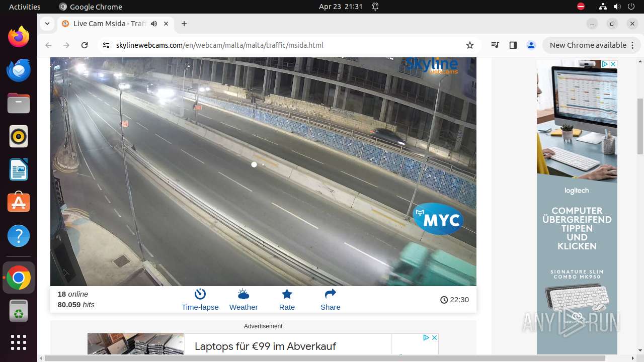
Task: Open the clock and calendar panel
Action: 341,7
